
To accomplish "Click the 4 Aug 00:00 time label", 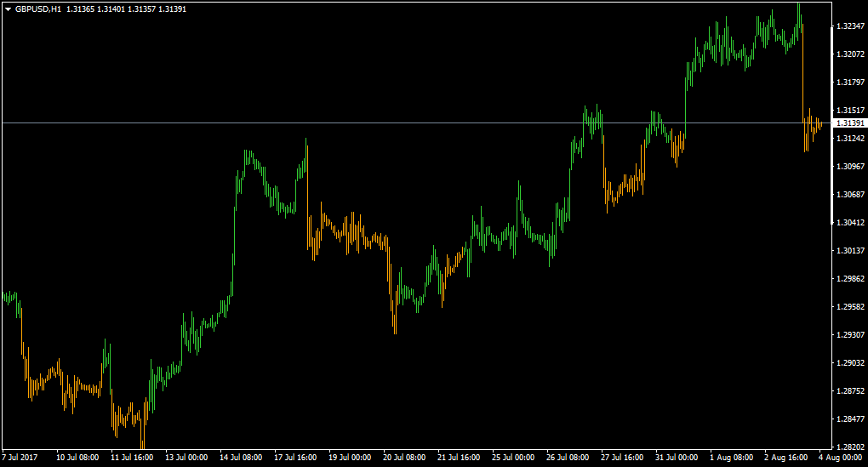I will (x=840, y=457).
